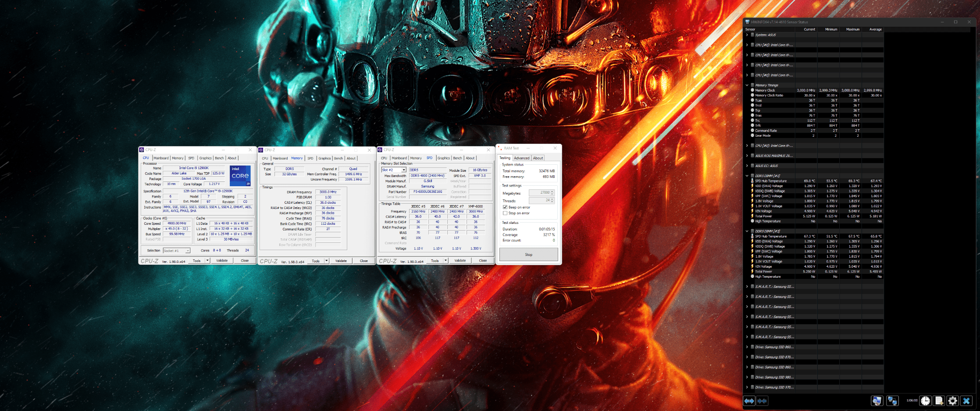The width and height of the screenshot is (980, 411).
Task: Click Validate in the CPU-Z processor window
Action: pyautogui.click(x=222, y=261)
